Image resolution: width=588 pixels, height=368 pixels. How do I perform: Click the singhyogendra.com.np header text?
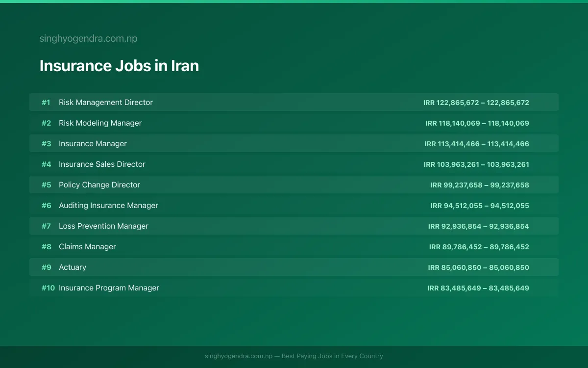pos(88,39)
